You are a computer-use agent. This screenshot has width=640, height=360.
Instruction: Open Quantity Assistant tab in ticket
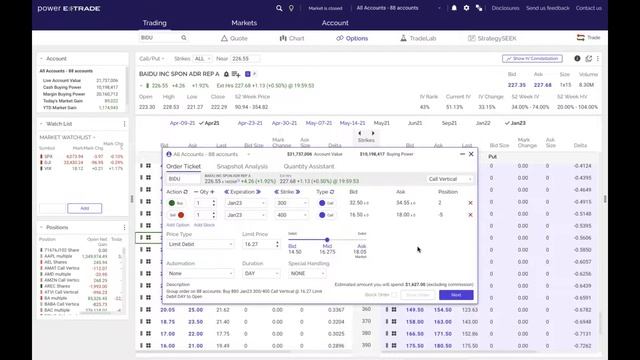tap(309, 167)
